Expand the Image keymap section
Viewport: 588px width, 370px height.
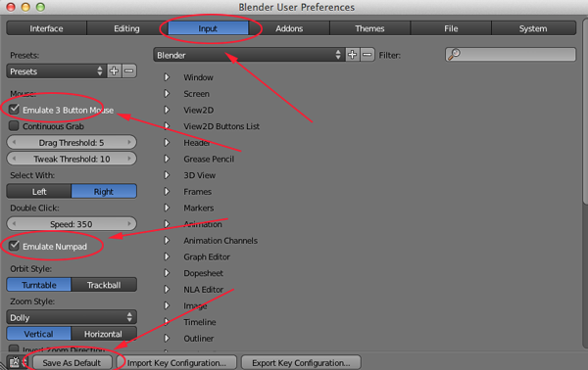coord(167,305)
